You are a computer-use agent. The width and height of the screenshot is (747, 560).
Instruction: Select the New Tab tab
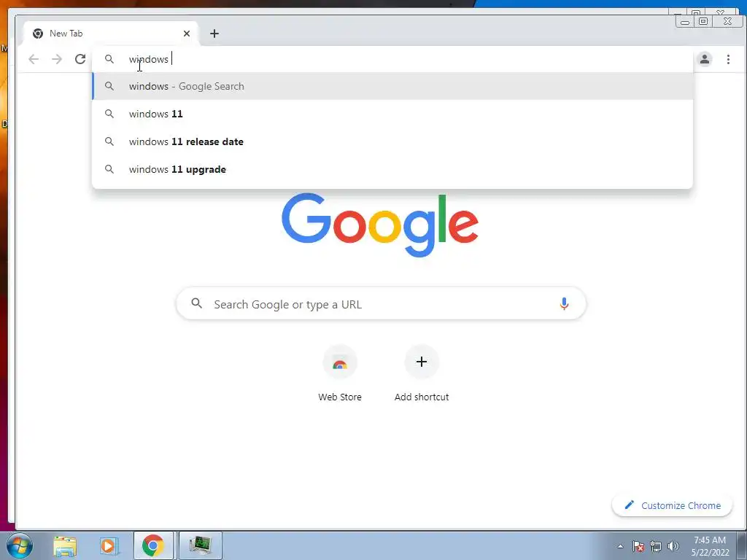[x=111, y=34]
